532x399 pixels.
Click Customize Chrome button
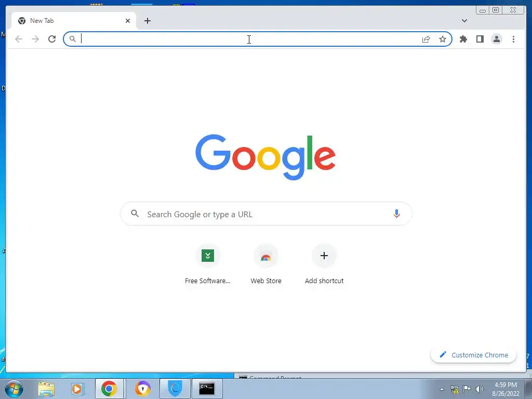473,355
